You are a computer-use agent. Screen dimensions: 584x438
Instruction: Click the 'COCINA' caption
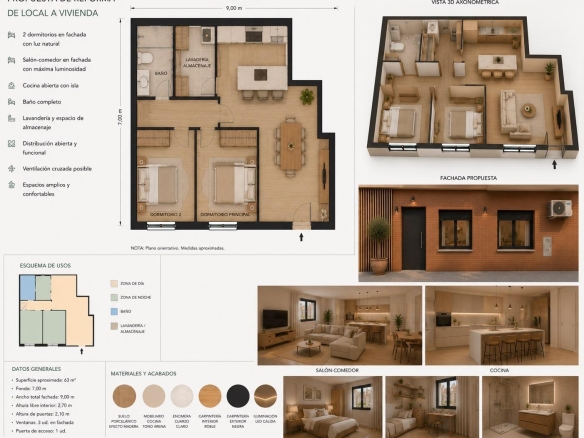[499, 370]
